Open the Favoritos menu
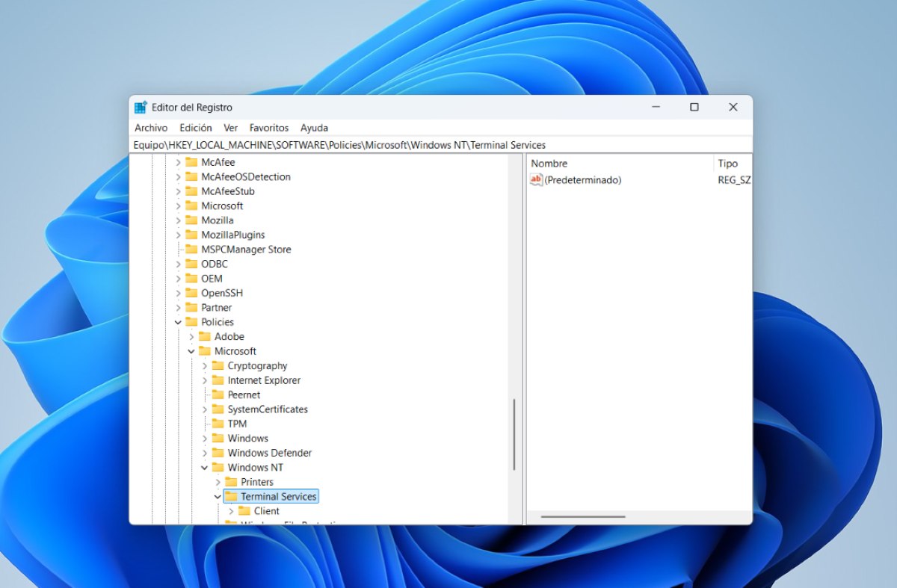The image size is (897, 588). (x=269, y=128)
